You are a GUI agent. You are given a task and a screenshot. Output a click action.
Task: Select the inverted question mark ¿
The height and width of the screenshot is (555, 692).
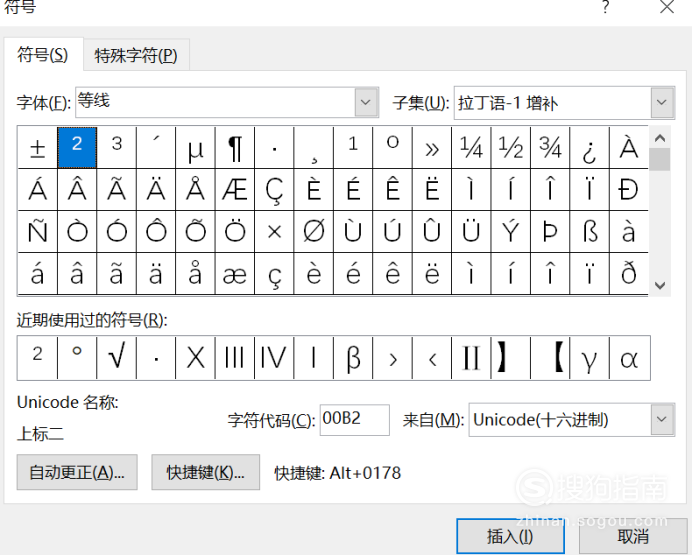(590, 147)
